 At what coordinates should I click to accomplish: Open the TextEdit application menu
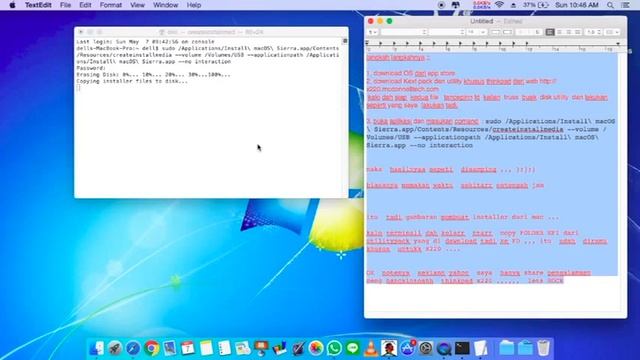point(38,5)
